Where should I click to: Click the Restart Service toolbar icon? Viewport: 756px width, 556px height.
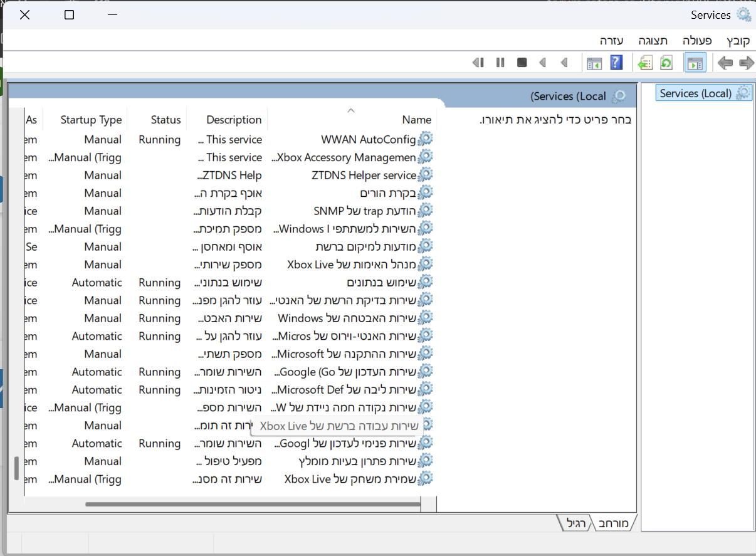(478, 63)
